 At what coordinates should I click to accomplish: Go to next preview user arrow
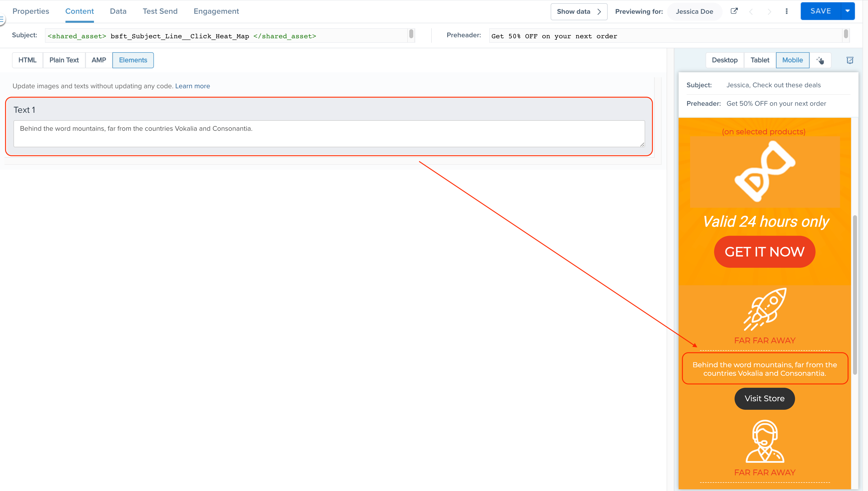[x=769, y=12]
